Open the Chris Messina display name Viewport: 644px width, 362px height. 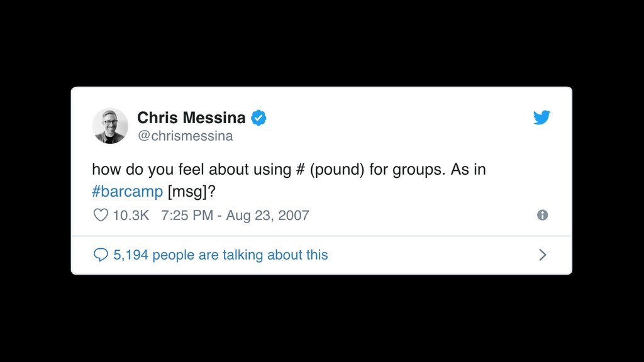tap(191, 118)
